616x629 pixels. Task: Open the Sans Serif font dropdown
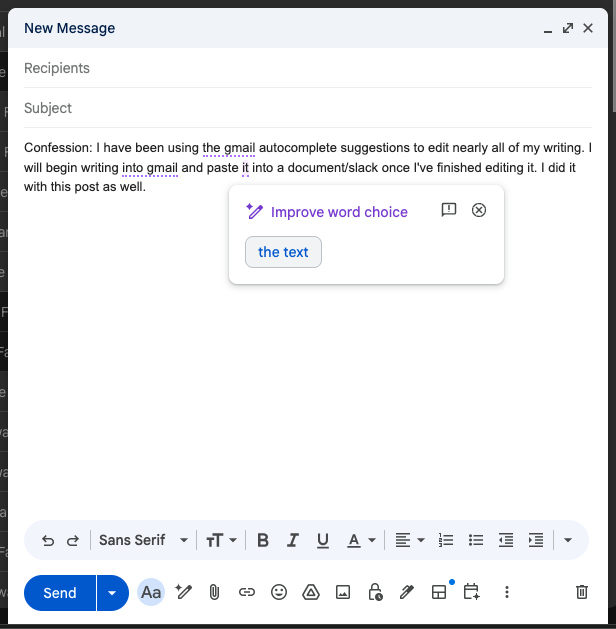click(x=143, y=540)
